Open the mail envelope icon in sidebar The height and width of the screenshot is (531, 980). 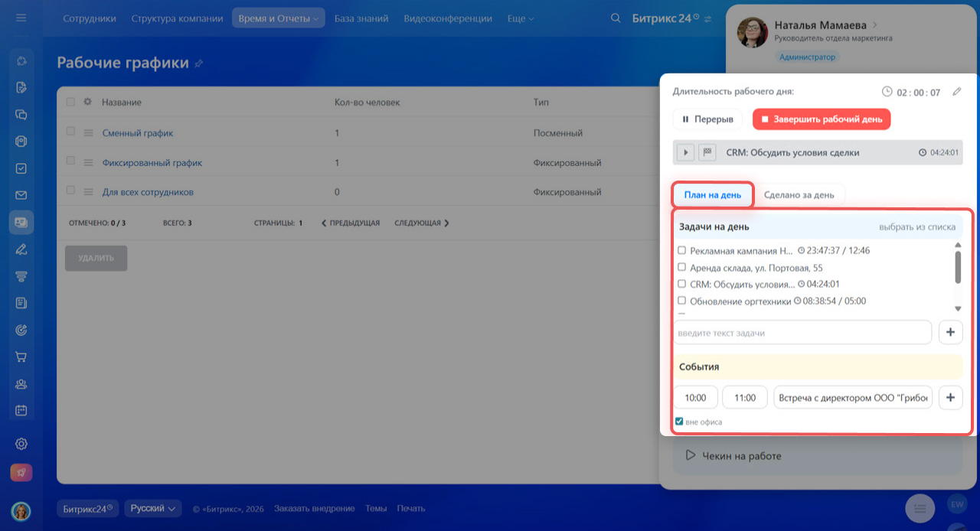pos(21,195)
